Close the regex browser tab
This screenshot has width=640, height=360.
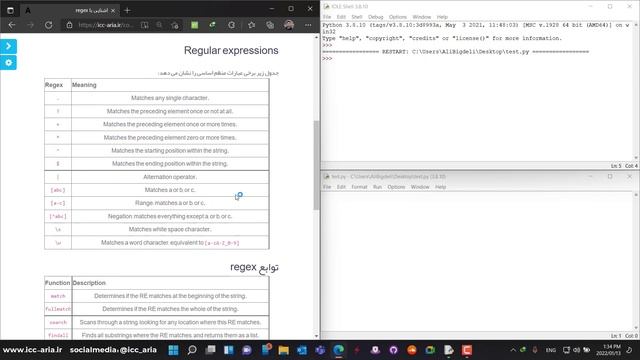(113, 10)
